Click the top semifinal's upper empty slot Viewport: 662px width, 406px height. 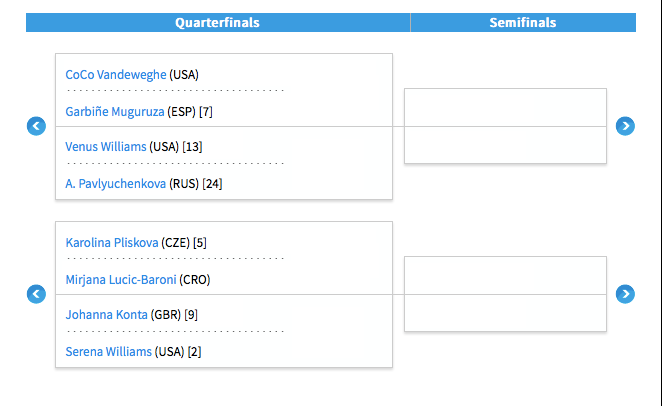coord(505,108)
